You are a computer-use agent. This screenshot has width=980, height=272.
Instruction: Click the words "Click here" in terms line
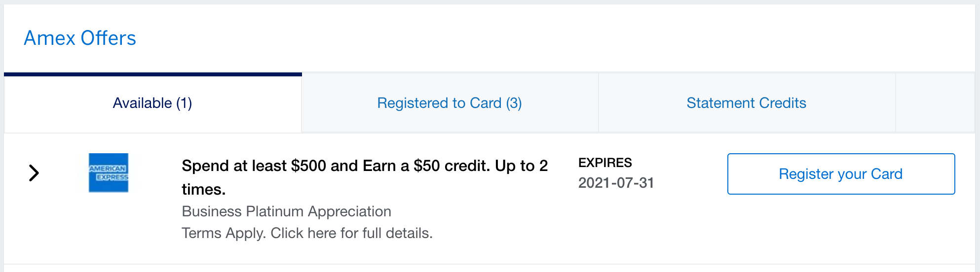pyautogui.click(x=303, y=233)
